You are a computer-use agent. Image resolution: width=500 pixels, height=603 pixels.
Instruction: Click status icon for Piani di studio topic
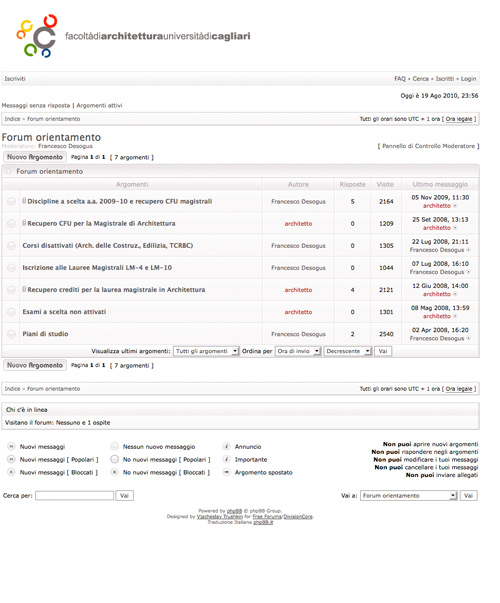pyautogui.click(x=11, y=334)
